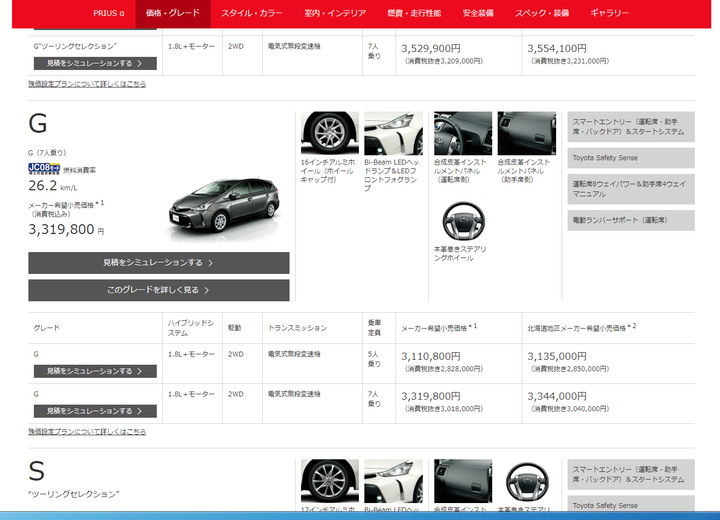View steering wheel thumbnail in S section
This screenshot has height=520, width=720.
click(x=527, y=481)
